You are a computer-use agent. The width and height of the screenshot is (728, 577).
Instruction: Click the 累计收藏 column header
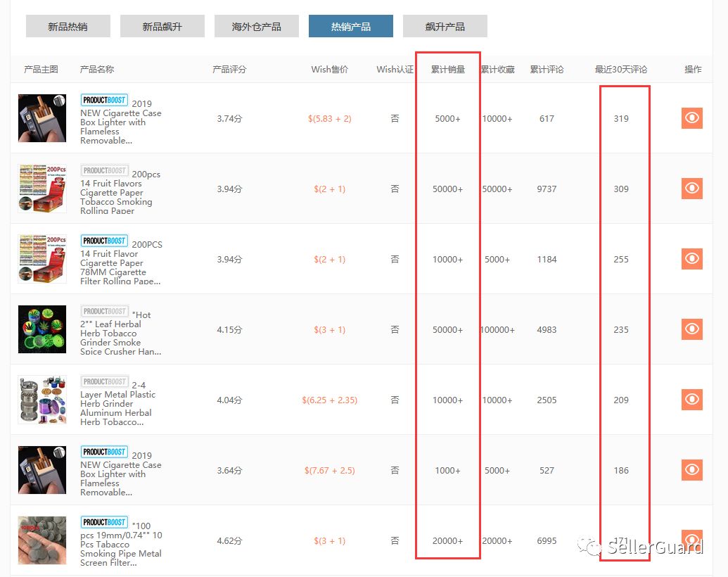point(498,69)
